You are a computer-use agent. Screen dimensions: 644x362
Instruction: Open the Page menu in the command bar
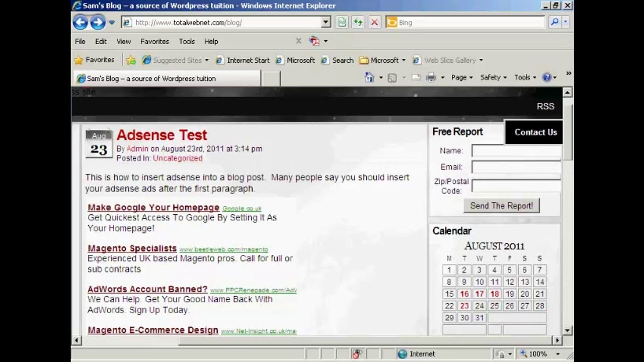click(462, 77)
